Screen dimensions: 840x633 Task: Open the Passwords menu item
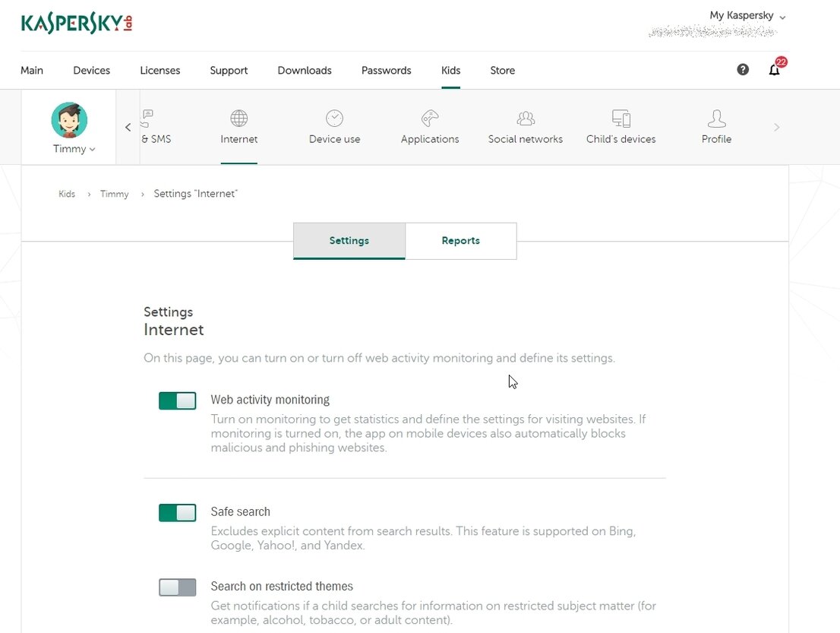(x=386, y=70)
